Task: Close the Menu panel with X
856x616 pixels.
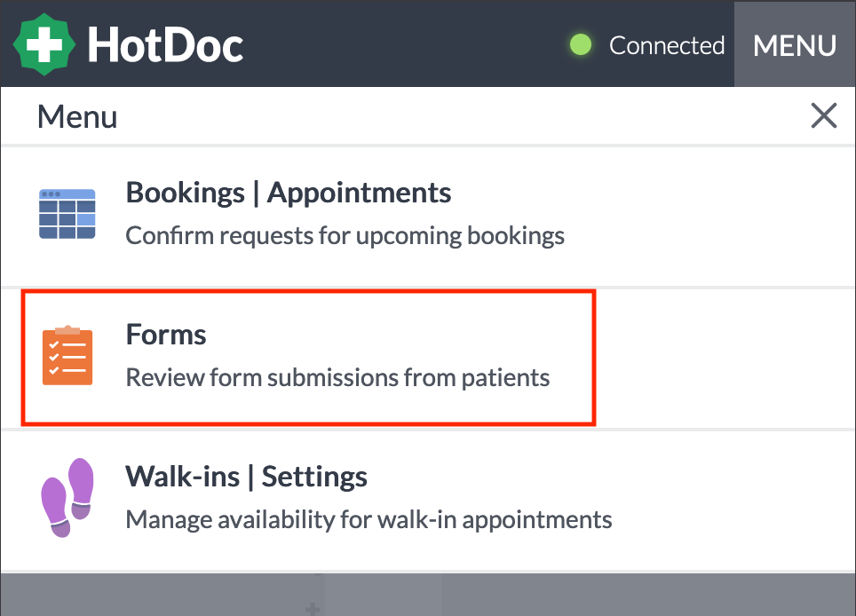Action: tap(823, 115)
